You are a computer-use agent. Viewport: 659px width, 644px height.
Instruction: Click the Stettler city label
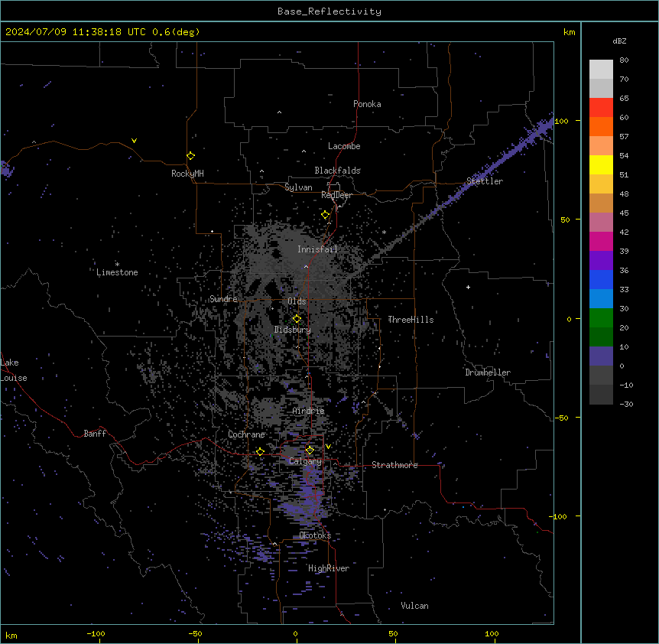tap(484, 181)
